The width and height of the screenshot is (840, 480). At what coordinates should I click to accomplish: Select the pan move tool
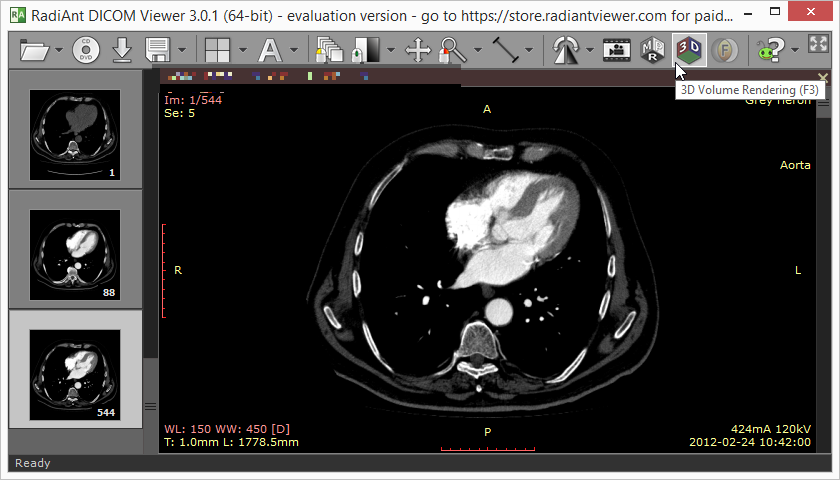pyautogui.click(x=418, y=50)
